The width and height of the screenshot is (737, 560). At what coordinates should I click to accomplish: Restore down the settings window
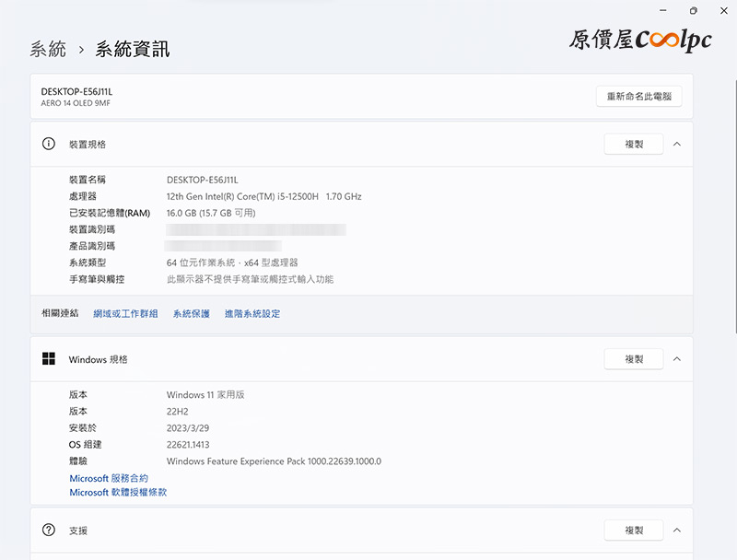click(694, 10)
